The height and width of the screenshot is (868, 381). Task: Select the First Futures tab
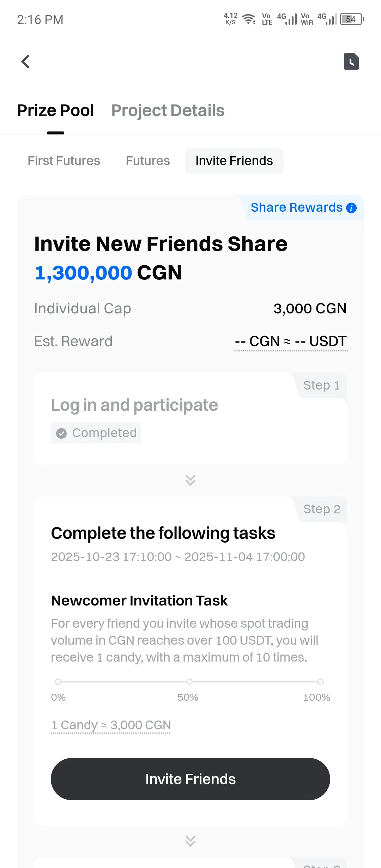pyautogui.click(x=64, y=161)
